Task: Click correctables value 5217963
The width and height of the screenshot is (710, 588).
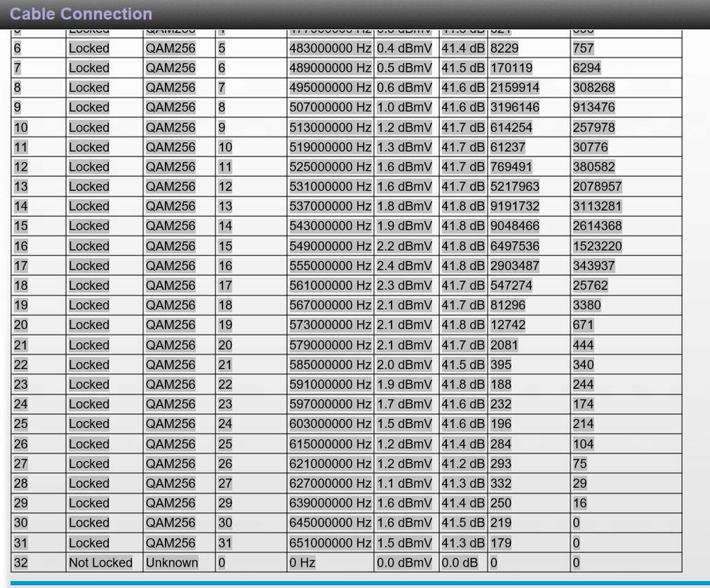Action: (515, 186)
